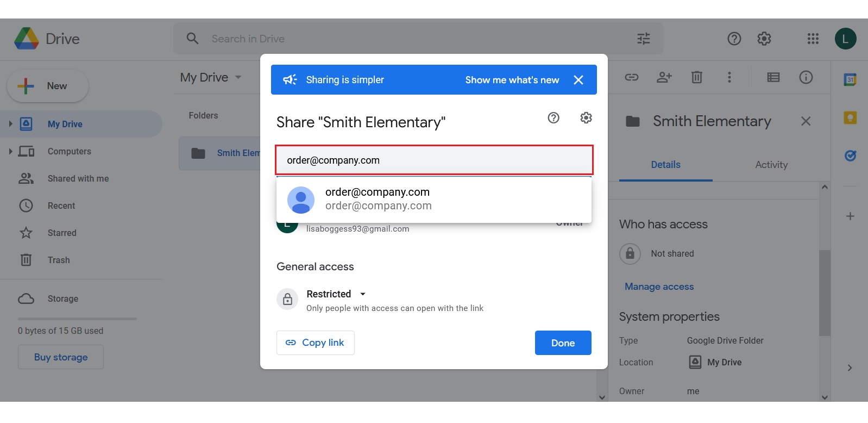Click the get link toolbar icon
The width and height of the screenshot is (868, 423).
632,77
